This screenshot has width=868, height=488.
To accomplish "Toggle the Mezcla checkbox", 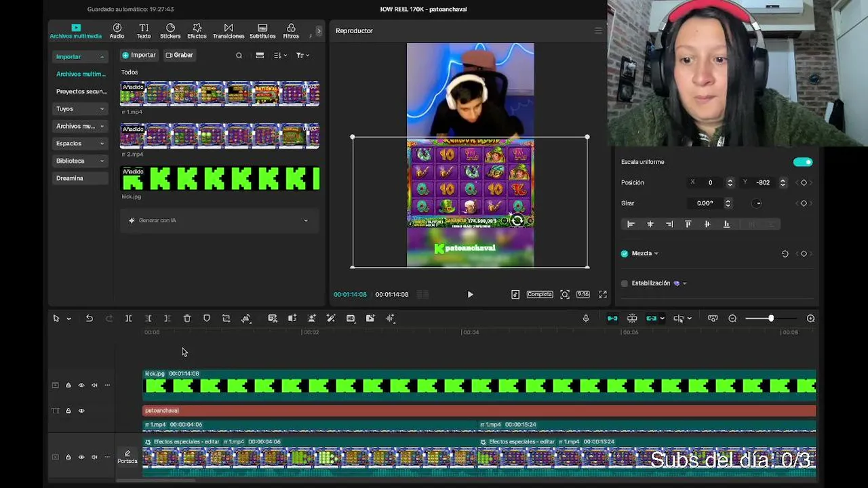I will (x=625, y=253).
